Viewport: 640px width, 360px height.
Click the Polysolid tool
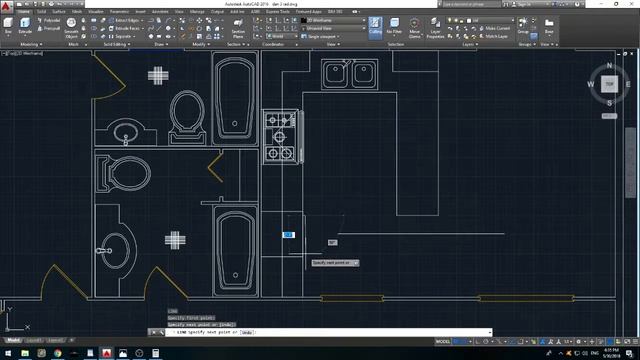coord(49,20)
